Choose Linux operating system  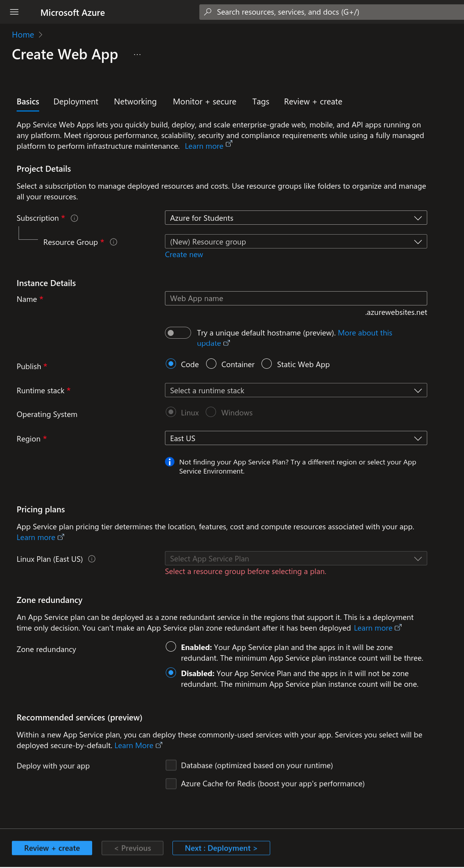point(171,412)
